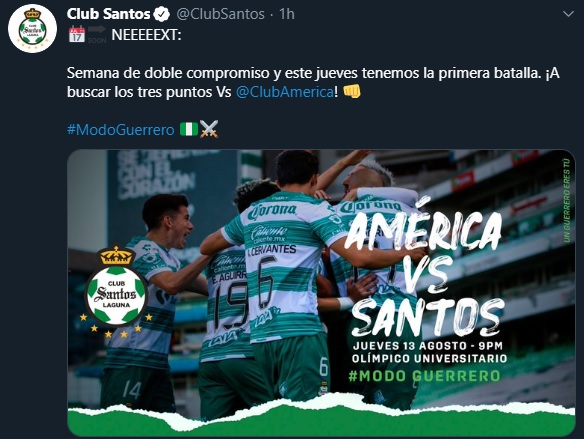Viewport: 584px width, 439px height.
Task: Click the verified badge next to Club Santos
Action: click(x=162, y=14)
